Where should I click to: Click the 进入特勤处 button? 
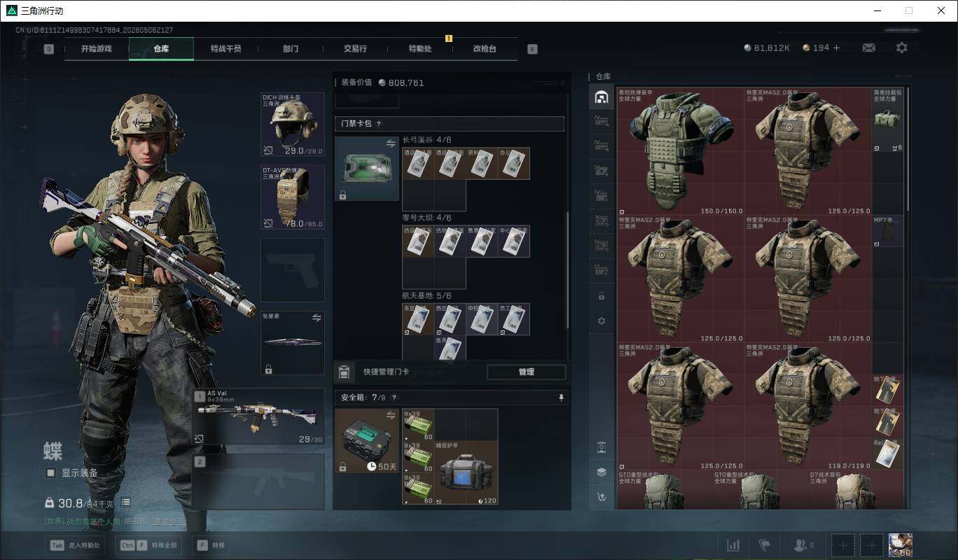76,545
